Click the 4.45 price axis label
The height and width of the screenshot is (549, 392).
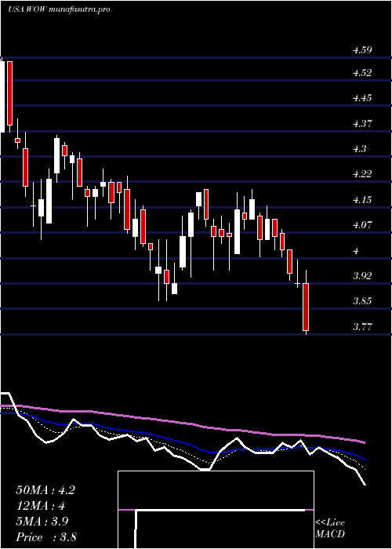click(x=362, y=98)
